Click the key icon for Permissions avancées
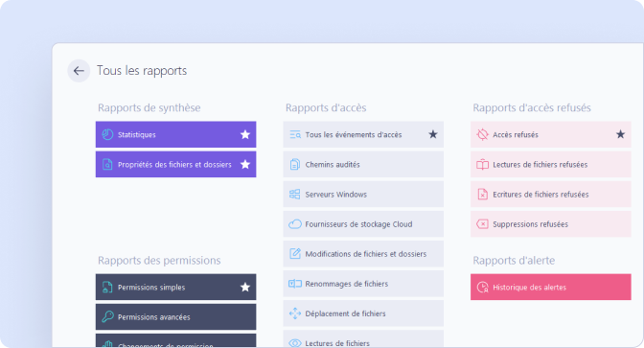The image size is (644, 348). pos(107,316)
